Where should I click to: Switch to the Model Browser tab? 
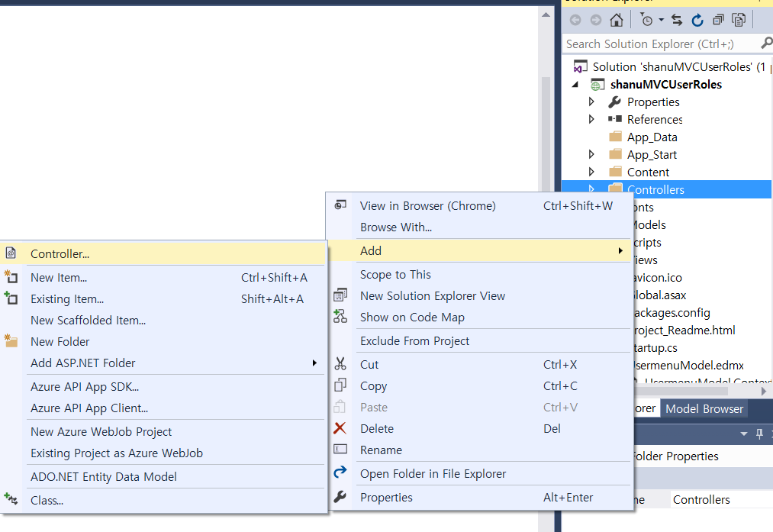tap(704, 409)
